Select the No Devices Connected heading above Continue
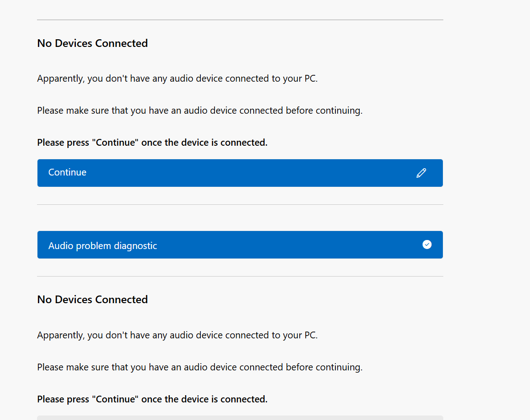 92,43
